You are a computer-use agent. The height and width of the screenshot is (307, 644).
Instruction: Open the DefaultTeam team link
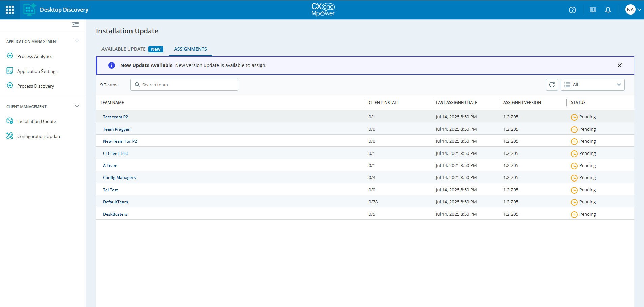(x=115, y=202)
